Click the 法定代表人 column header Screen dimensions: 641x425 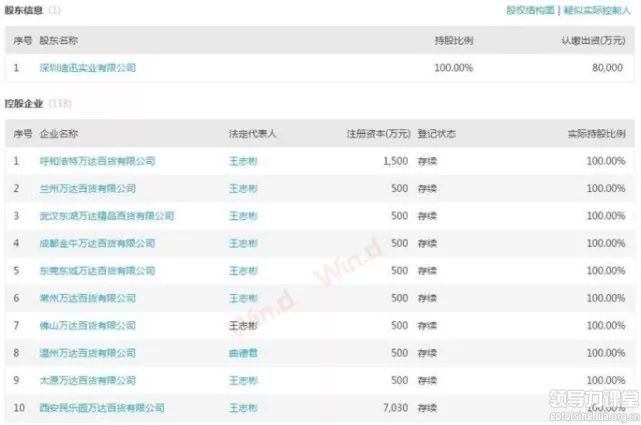252,134
